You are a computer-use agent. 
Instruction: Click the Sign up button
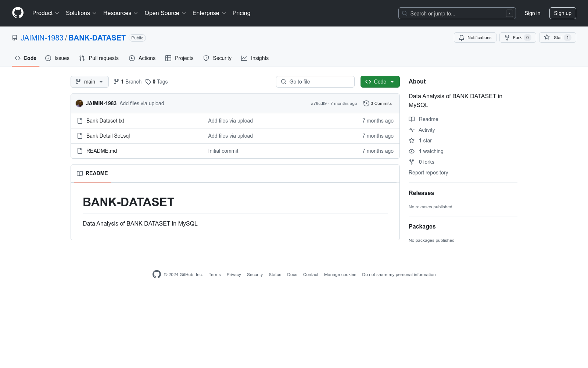563,13
